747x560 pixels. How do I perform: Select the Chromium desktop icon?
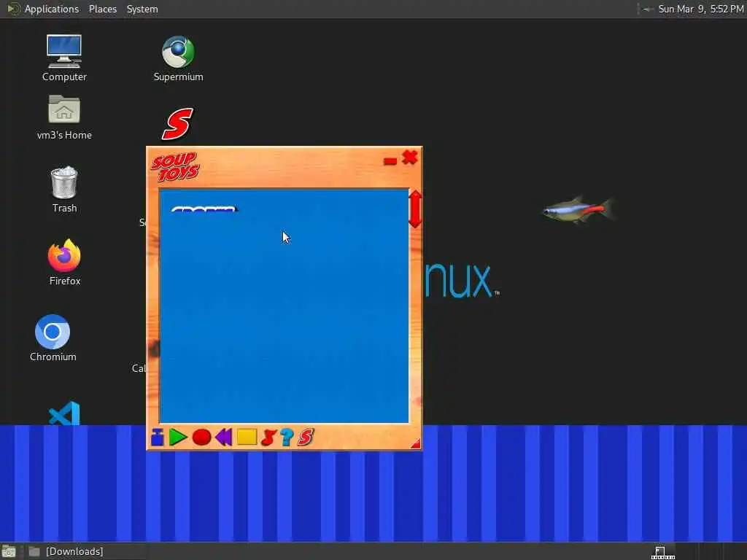[53, 338]
